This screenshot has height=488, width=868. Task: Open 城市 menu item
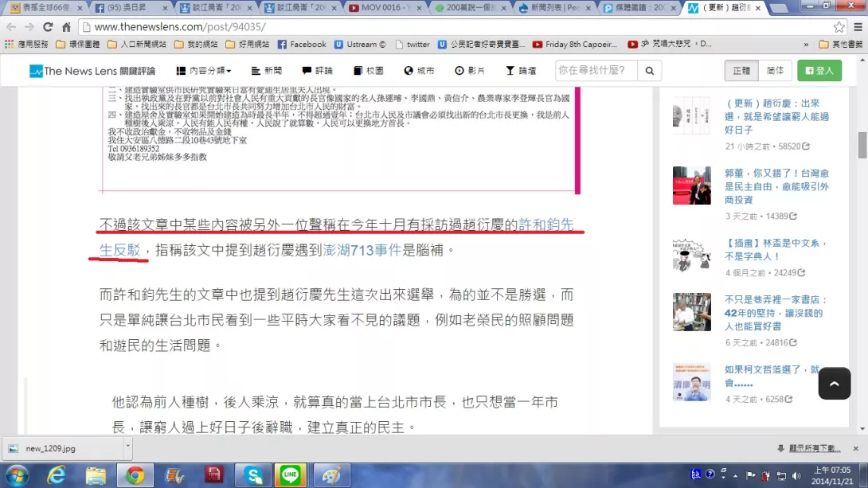pos(419,71)
